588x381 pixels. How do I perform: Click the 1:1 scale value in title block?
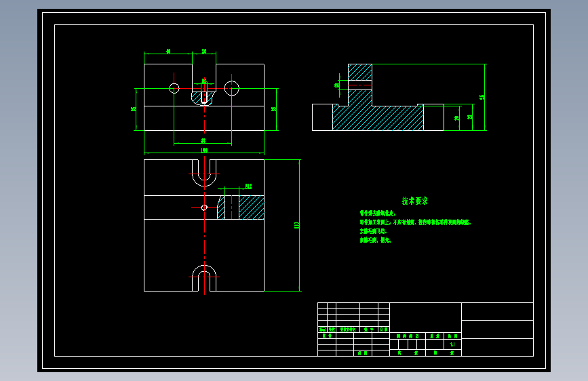(x=452, y=344)
